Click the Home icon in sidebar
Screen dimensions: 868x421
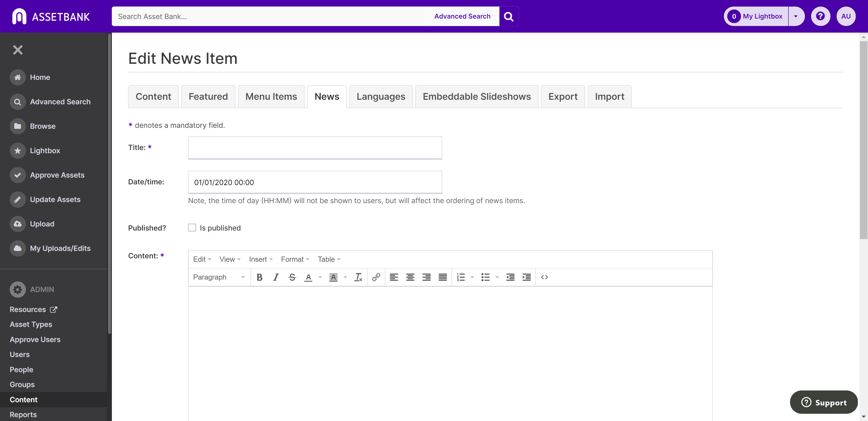pyautogui.click(x=18, y=77)
